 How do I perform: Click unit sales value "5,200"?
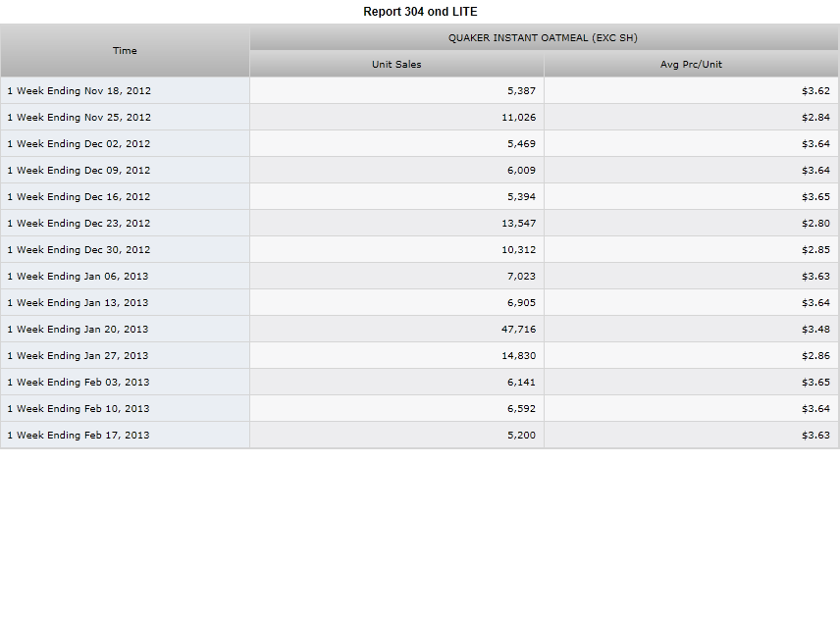pos(521,436)
